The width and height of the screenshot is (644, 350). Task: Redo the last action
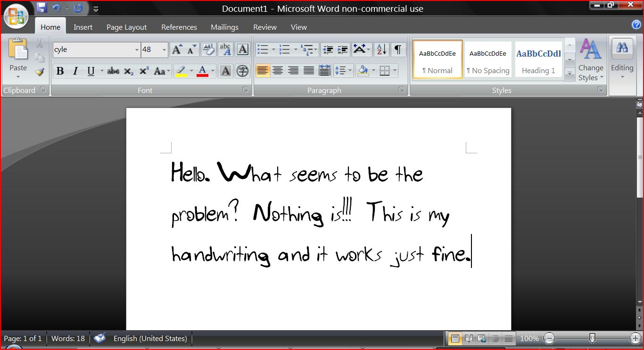(78, 8)
